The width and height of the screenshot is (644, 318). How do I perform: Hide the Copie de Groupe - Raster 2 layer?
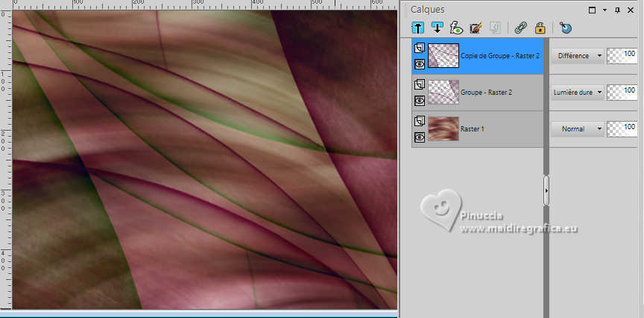[420, 63]
